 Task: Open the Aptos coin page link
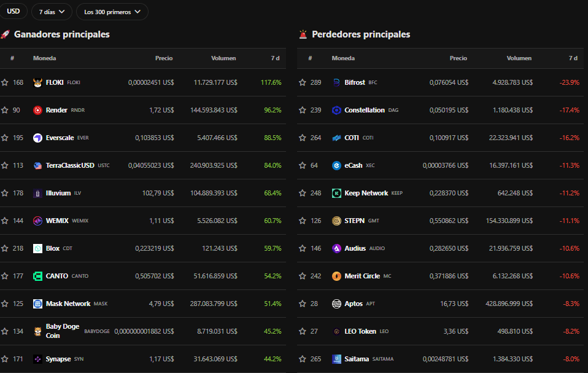(x=354, y=304)
